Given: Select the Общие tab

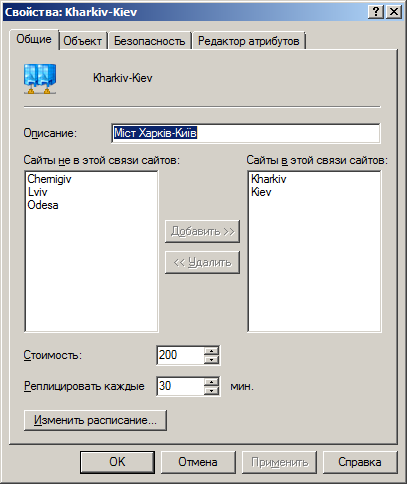Looking at the screenshot, I should tap(34, 39).
